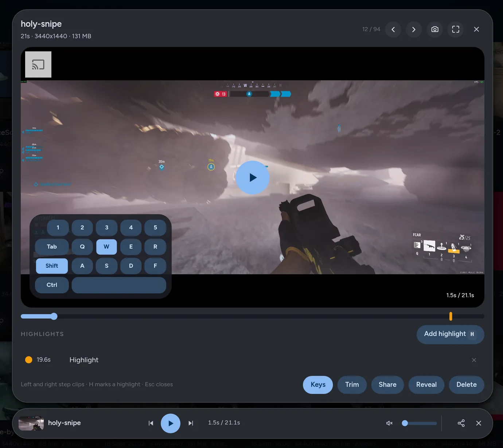The height and width of the screenshot is (448, 503).
Task: Jump to the orange highlight marker on timeline
Action: pyautogui.click(x=451, y=316)
